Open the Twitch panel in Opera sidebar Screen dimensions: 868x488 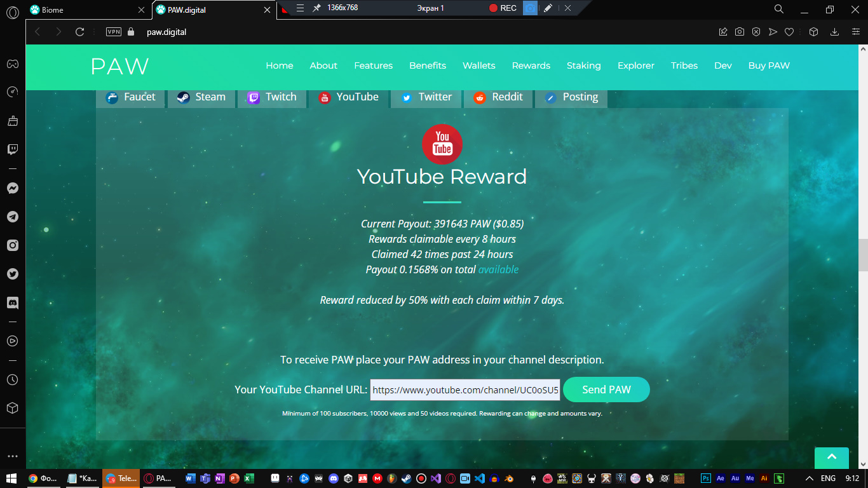13,150
